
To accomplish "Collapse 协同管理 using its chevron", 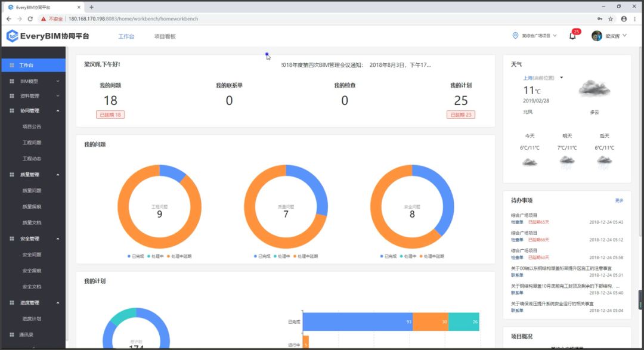I will click(58, 110).
